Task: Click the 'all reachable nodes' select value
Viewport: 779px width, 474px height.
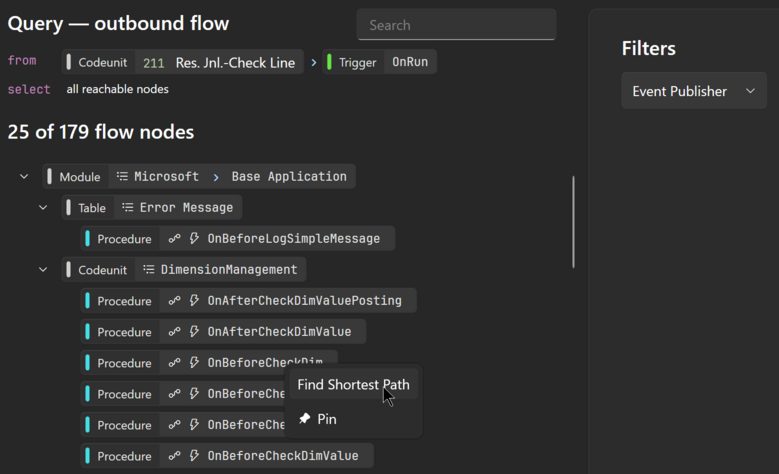Action: click(x=118, y=89)
